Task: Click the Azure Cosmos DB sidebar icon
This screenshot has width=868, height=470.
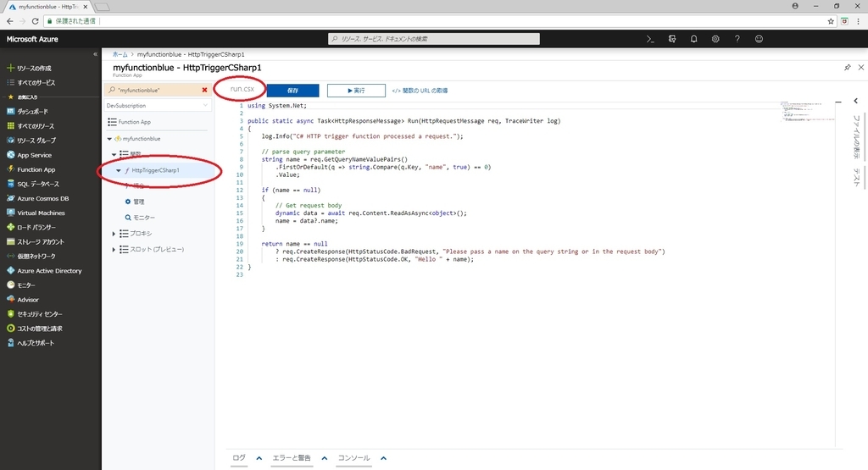Action: coord(10,198)
